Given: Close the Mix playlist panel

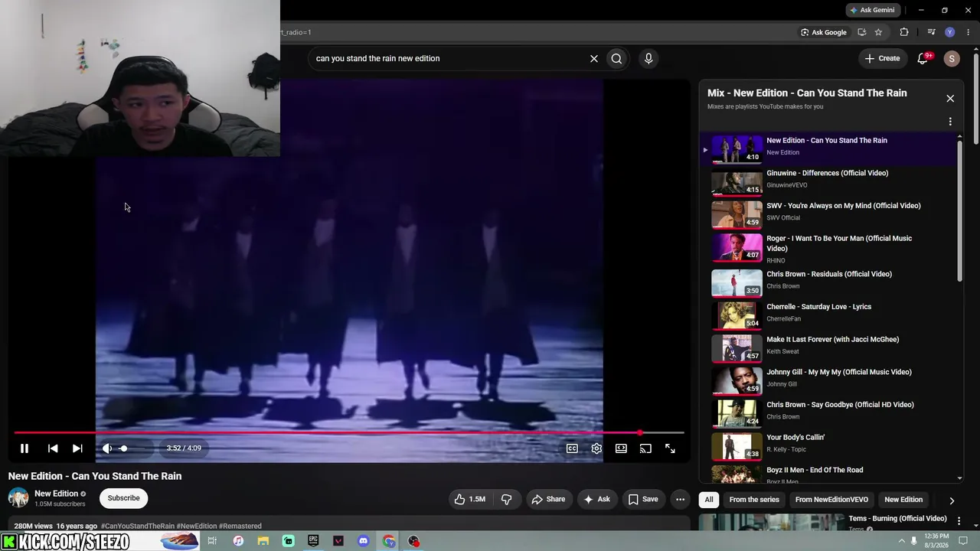Looking at the screenshot, I should point(950,98).
